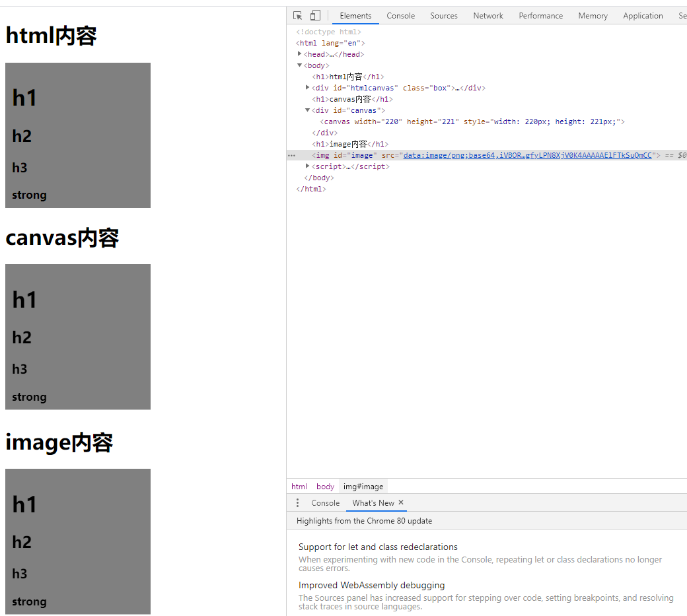Select body in the breadcrumb bar
Viewport: 687px width, 616px height.
(x=325, y=487)
